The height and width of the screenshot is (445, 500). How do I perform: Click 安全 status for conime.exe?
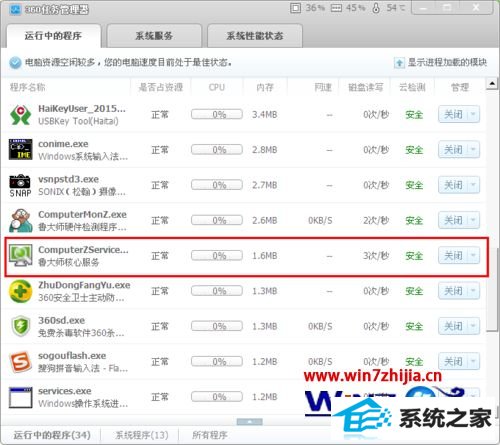[x=414, y=150]
